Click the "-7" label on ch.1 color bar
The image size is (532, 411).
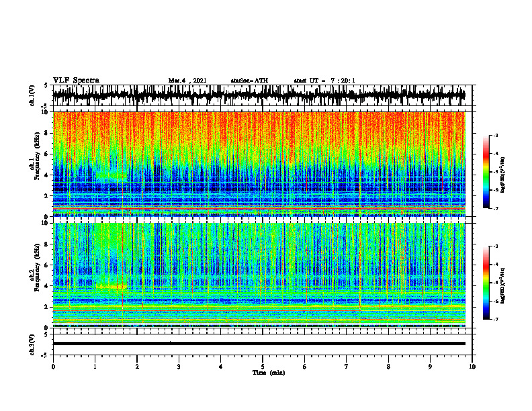(x=495, y=208)
